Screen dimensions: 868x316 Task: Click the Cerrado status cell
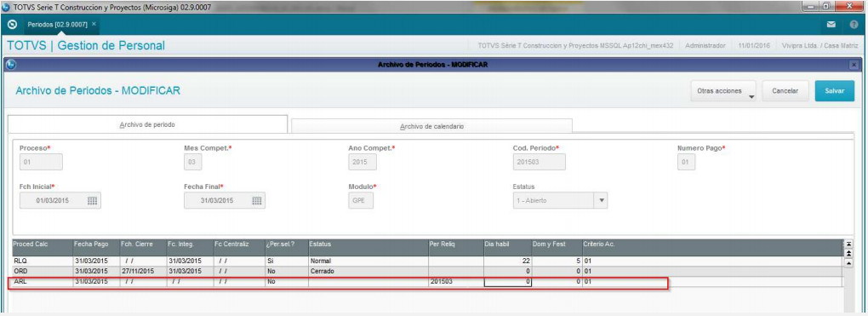368,271
